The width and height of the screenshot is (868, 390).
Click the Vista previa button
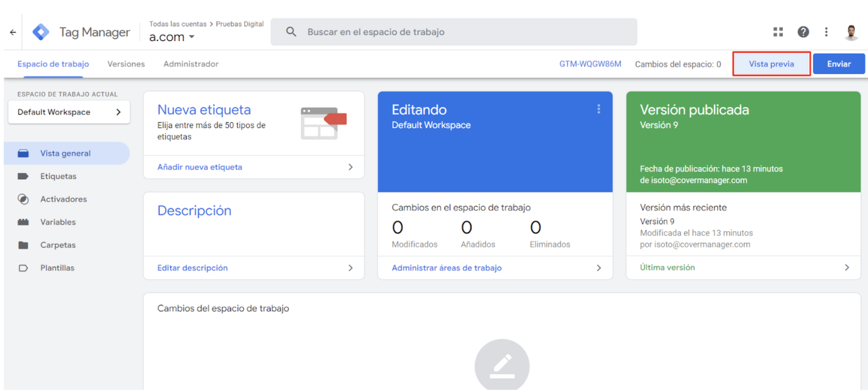point(771,64)
